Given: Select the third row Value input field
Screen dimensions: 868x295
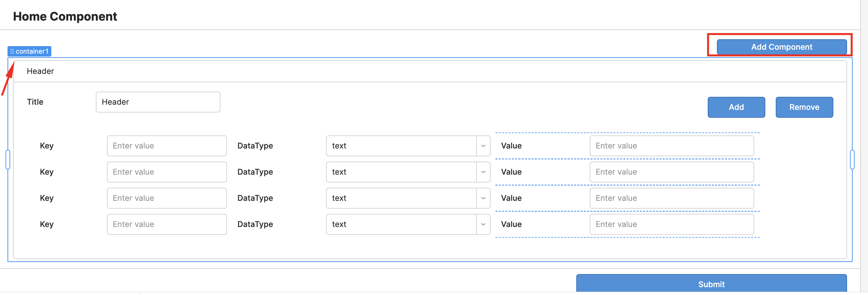Looking at the screenshot, I should coord(671,198).
